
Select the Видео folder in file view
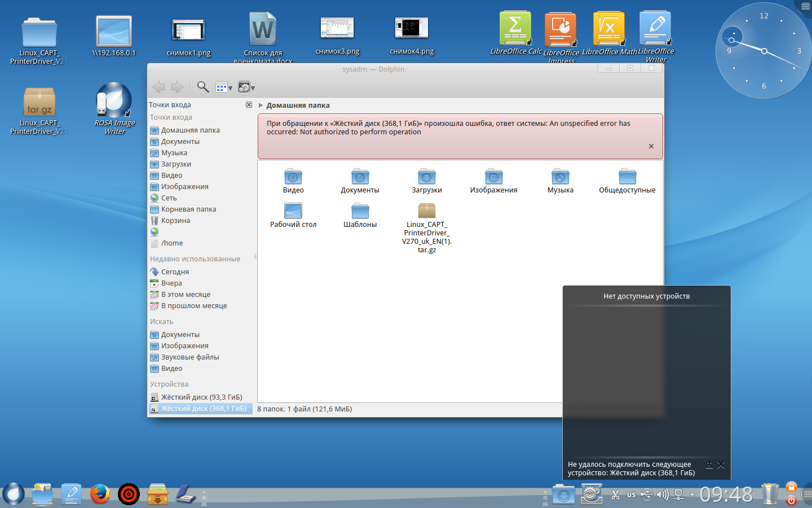tap(293, 181)
